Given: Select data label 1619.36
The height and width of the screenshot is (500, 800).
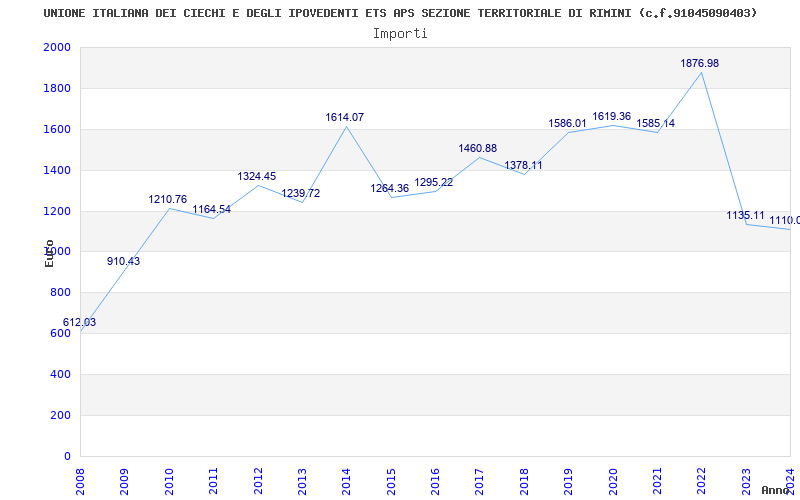Looking at the screenshot, I should click(612, 116).
